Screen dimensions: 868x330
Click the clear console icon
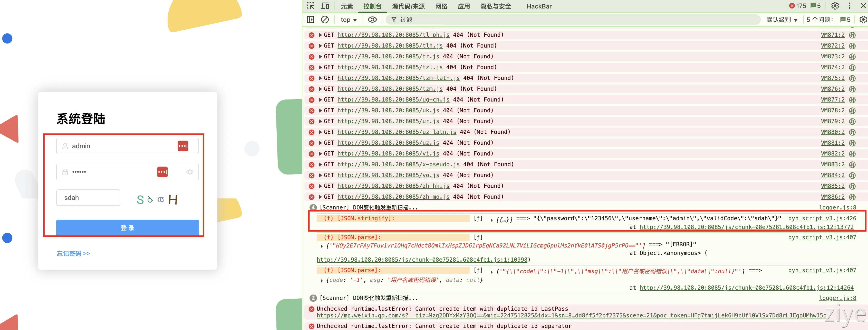tap(325, 20)
